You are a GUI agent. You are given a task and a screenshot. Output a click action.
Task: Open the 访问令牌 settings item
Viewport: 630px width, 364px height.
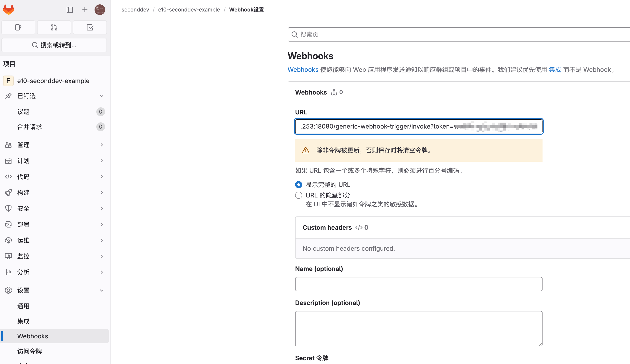click(30, 351)
